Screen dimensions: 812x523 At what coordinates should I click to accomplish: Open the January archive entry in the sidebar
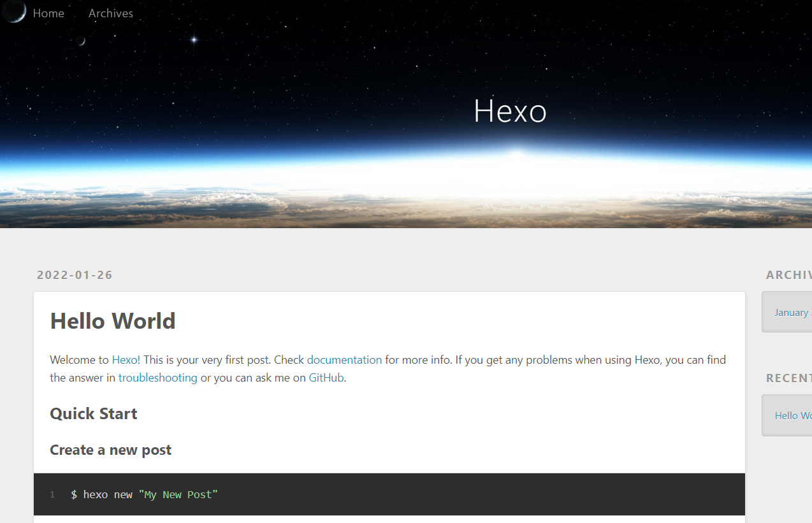(793, 313)
